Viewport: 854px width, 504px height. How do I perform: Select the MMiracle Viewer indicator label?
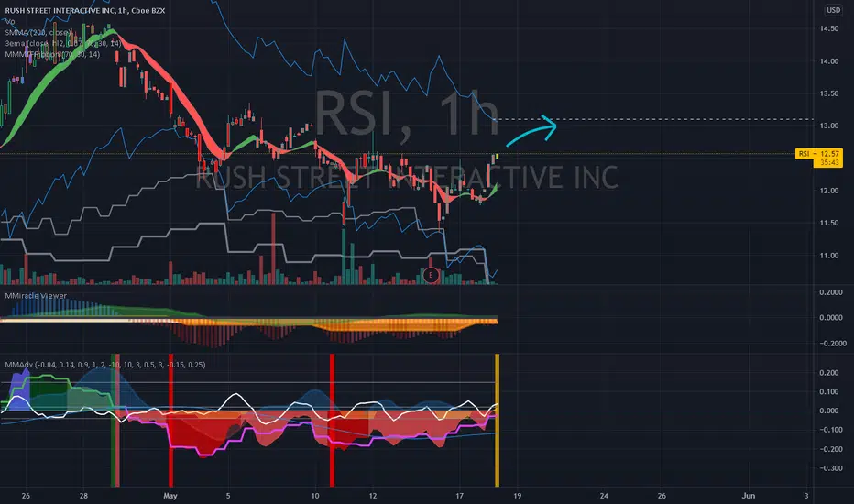tap(36, 296)
